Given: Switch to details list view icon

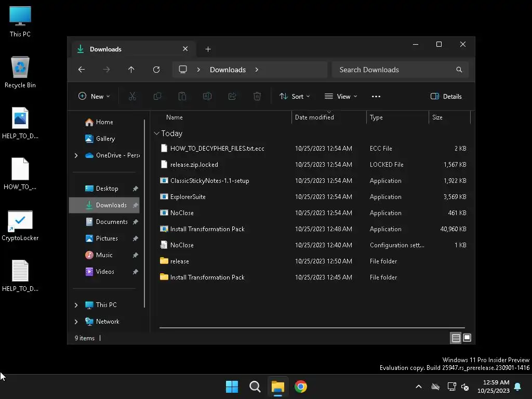Looking at the screenshot, I should [456, 338].
